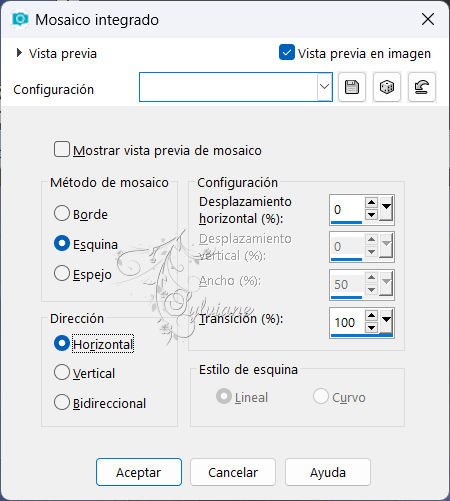
Task: Click the reset to default arrow icon
Action: tap(422, 87)
